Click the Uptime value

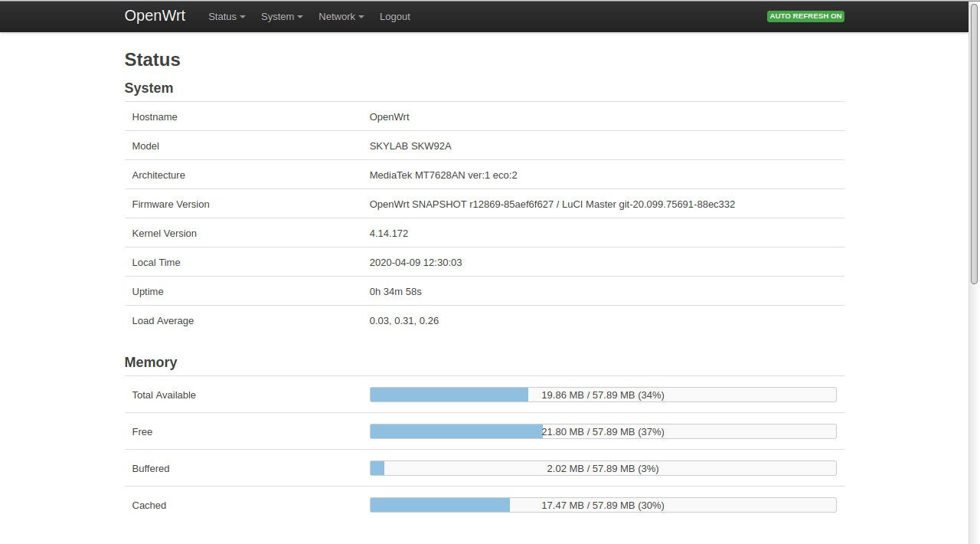click(x=395, y=292)
